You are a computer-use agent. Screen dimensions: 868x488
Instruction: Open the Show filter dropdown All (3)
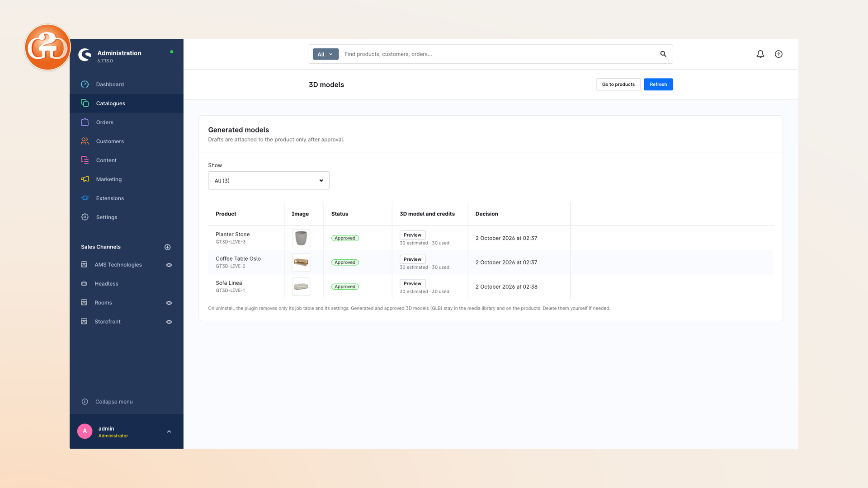tap(269, 180)
